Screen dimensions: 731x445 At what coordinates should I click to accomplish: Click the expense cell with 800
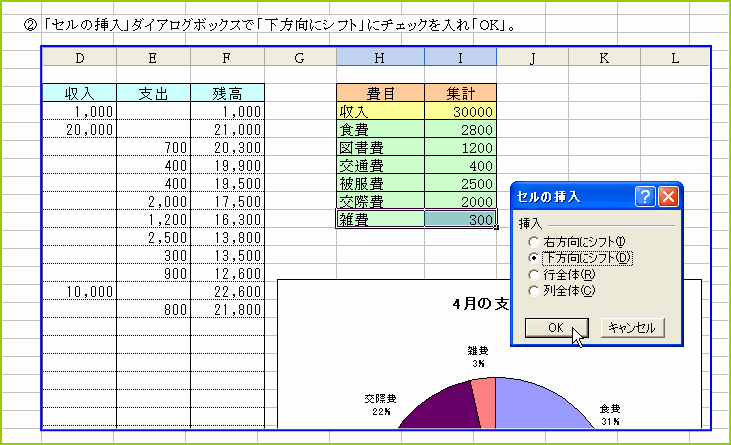click(153, 309)
